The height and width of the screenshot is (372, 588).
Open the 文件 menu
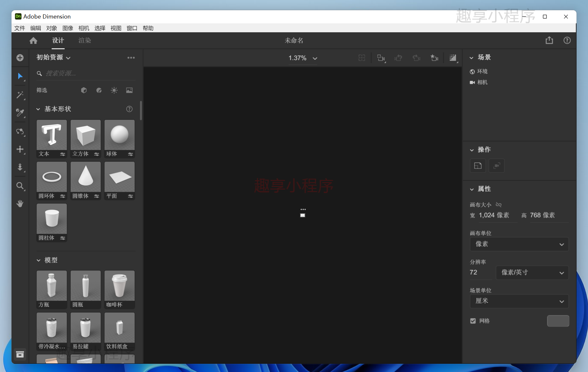[x=20, y=28]
